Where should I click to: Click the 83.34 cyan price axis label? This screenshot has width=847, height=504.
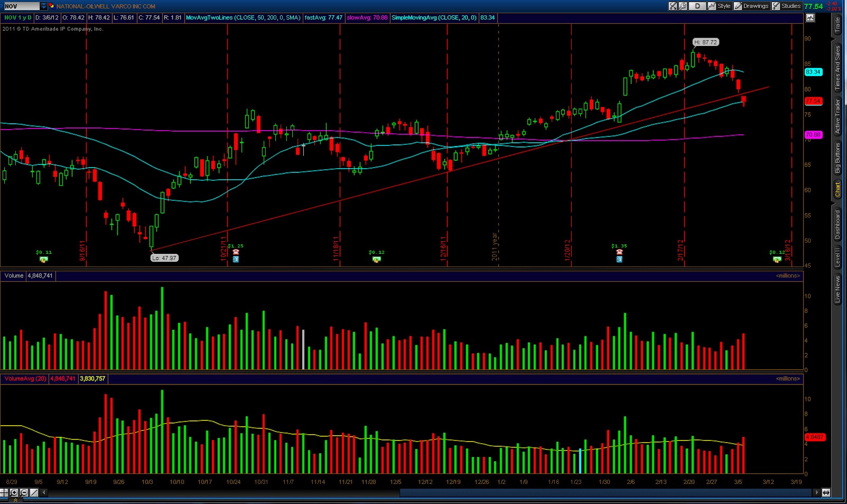813,72
